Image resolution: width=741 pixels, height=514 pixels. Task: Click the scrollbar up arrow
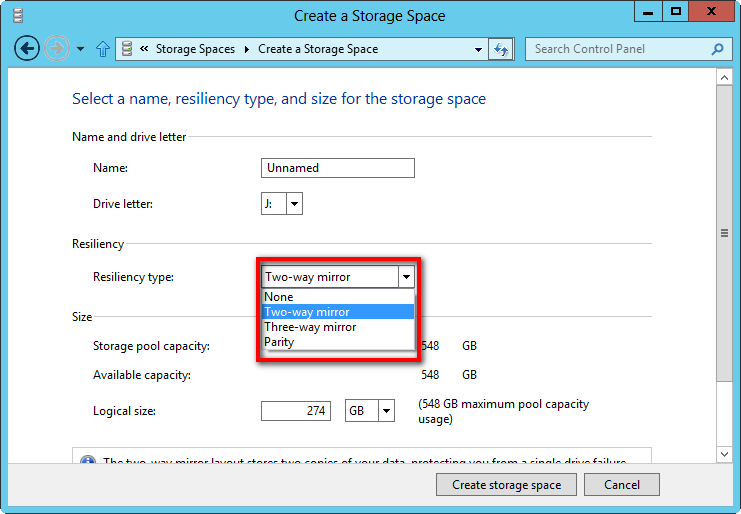724,77
